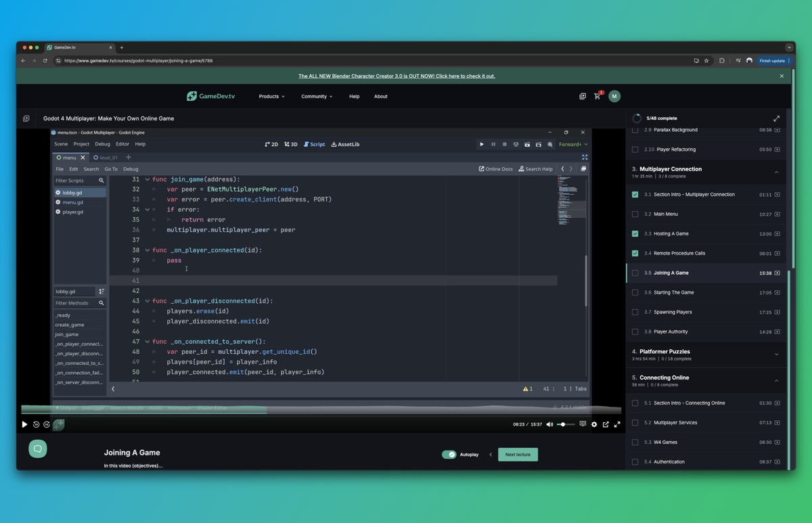
Task: Open the video player settings gear
Action: (x=594, y=424)
